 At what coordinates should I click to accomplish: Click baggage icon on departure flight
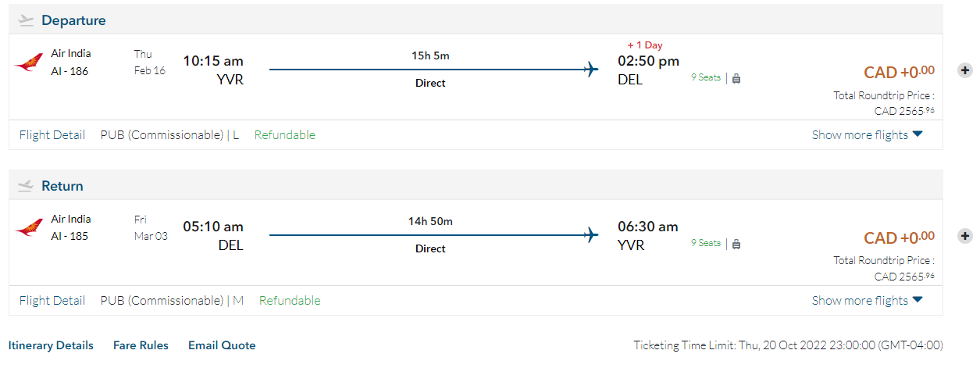736,78
